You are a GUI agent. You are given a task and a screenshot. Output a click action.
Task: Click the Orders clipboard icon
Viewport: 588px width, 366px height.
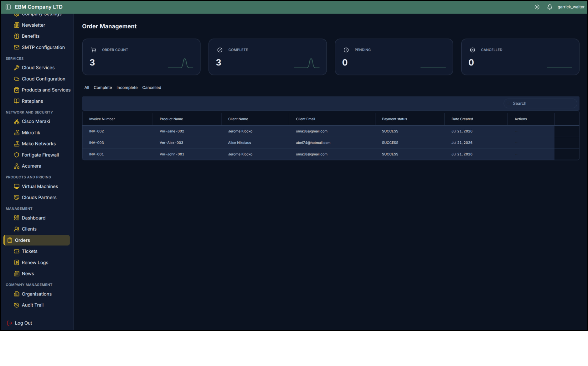coord(10,240)
